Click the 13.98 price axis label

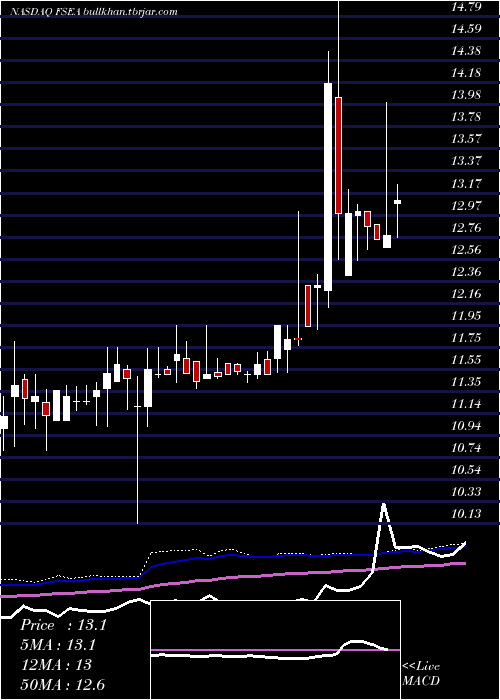466,95
